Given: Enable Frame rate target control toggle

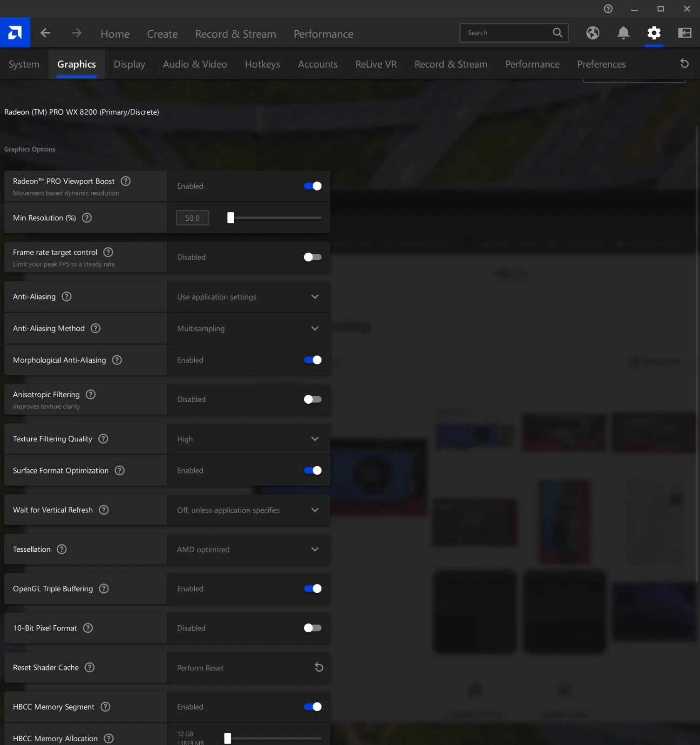Looking at the screenshot, I should [x=313, y=257].
